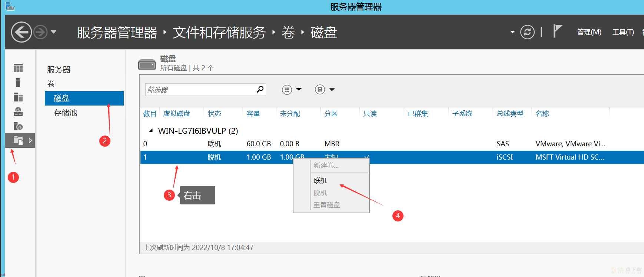This screenshot has height=277, width=644.
Task: Open the 工具(T) menu
Action: pos(623,32)
